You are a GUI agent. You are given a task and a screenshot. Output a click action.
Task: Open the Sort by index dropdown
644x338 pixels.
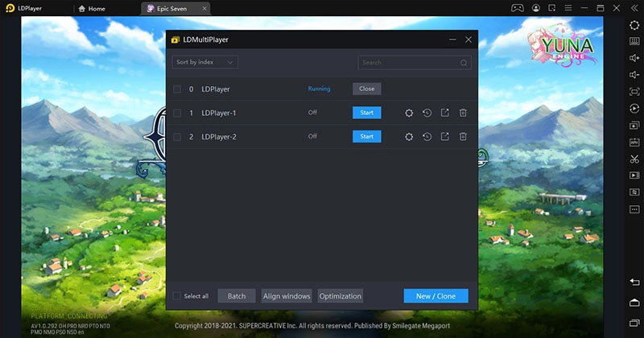[x=205, y=62]
